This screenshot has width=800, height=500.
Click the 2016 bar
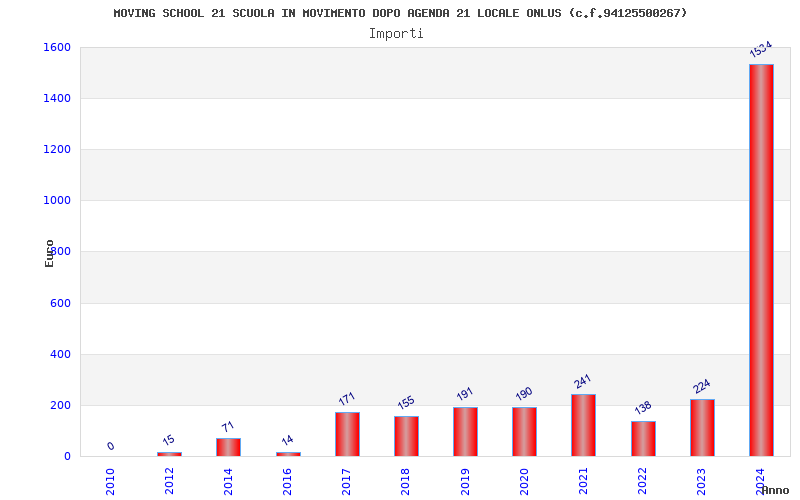click(x=288, y=454)
